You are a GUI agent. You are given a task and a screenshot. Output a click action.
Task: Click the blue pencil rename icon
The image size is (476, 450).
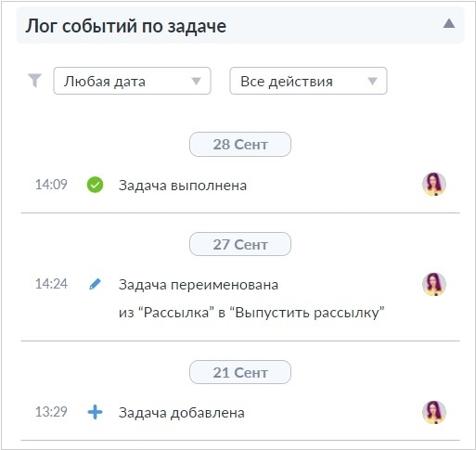click(95, 284)
